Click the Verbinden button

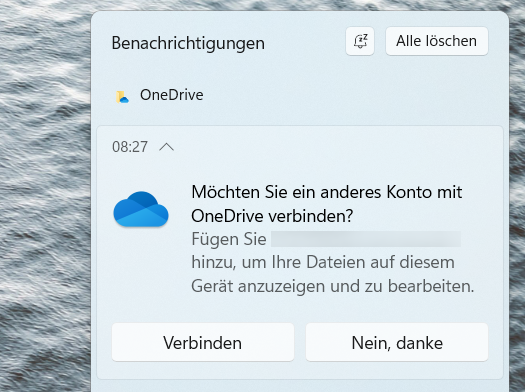[203, 342]
